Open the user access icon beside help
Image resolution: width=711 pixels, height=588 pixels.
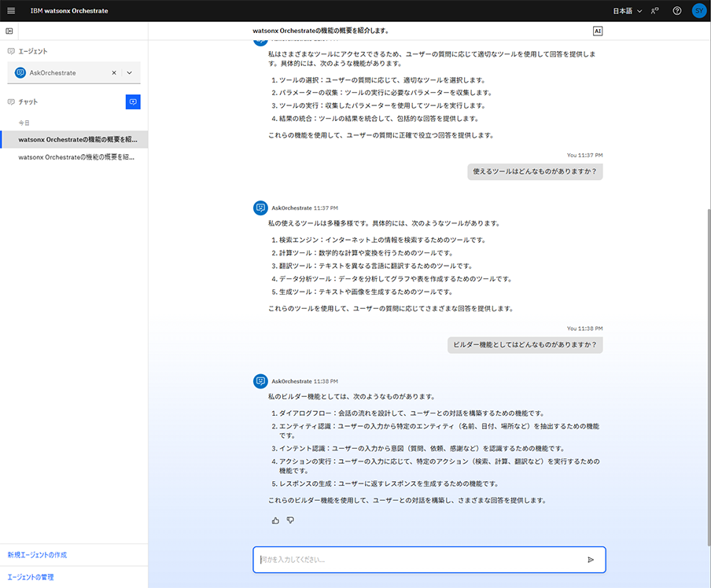655,11
